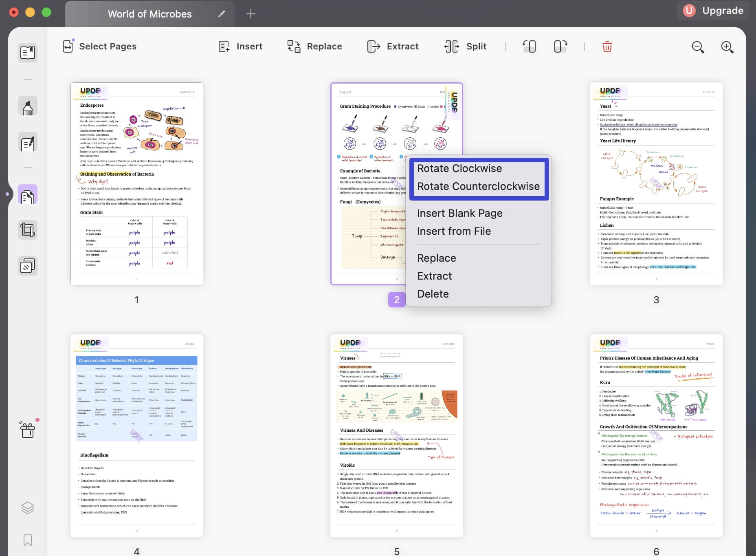The image size is (756, 556).
Task: Select page 6 Prion's Disease thumbnail
Action: [x=656, y=435]
